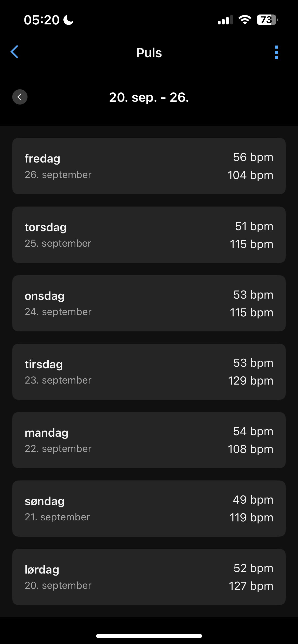Open mandag 22. september entry
This screenshot has height=644, width=298.
tap(149, 440)
